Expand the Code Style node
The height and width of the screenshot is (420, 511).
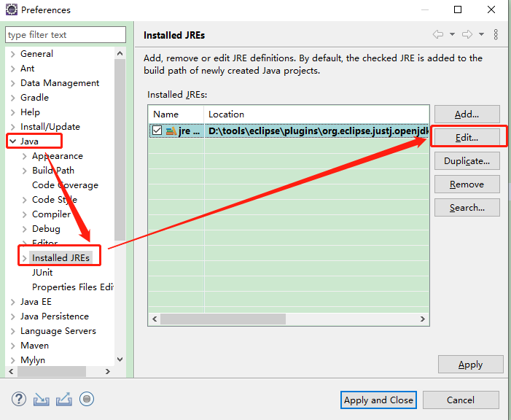tap(25, 200)
